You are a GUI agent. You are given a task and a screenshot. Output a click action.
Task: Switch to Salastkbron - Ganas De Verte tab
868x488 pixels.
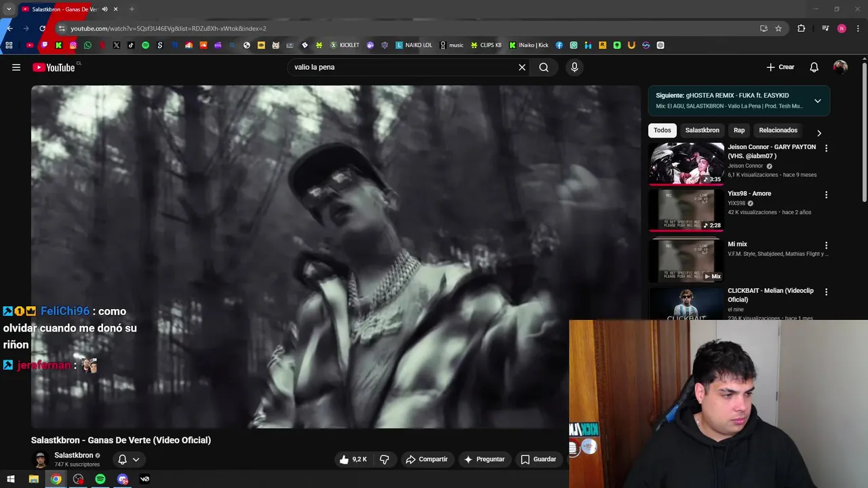pos(64,9)
